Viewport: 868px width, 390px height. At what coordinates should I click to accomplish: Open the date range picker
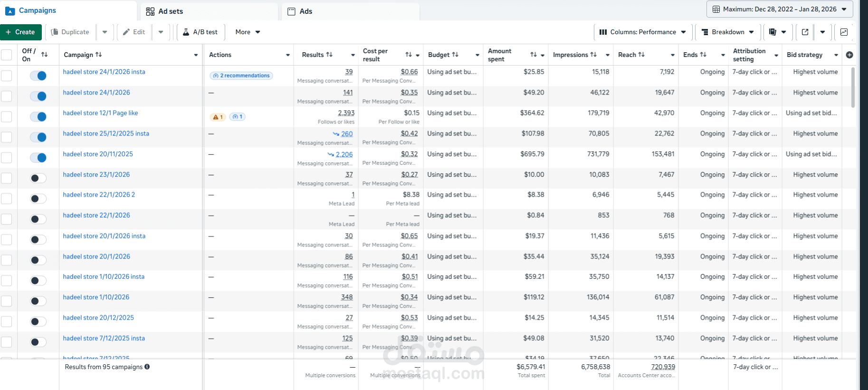coord(780,9)
